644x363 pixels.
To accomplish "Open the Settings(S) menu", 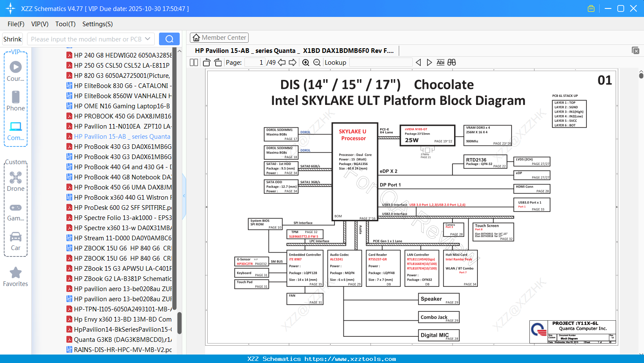I will click(x=98, y=24).
